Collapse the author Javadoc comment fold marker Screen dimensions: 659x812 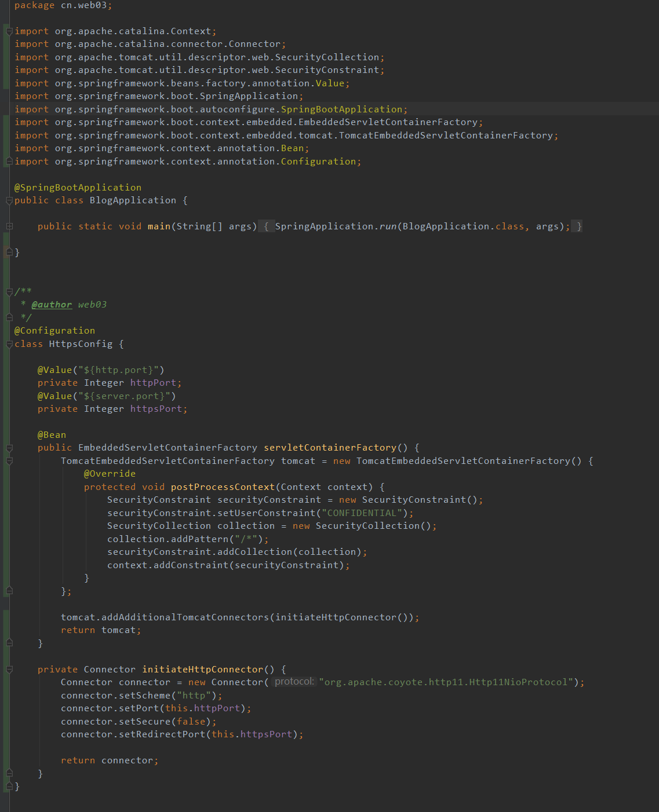tap(9, 291)
